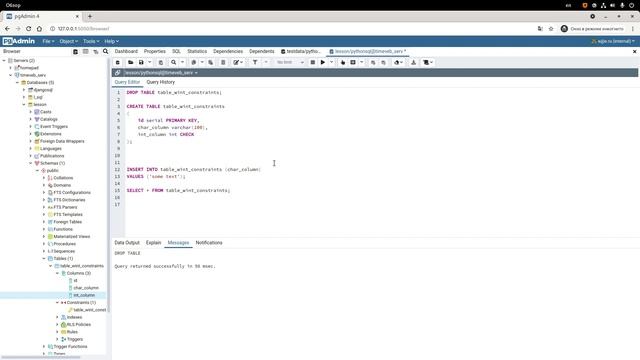Open the Notifications tab
This screenshot has width=640, height=360.
[x=209, y=242]
